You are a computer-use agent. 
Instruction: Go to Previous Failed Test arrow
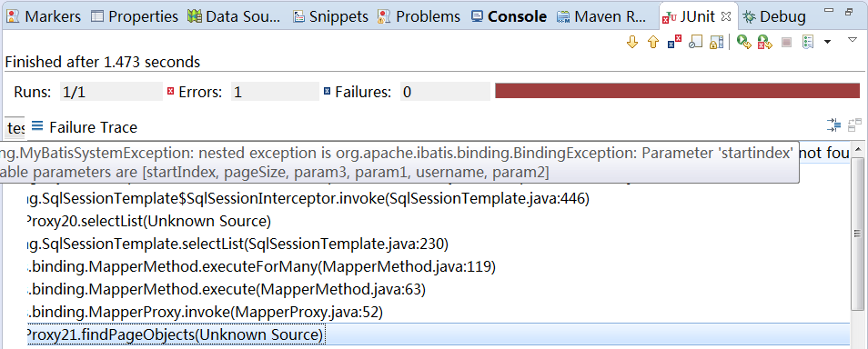point(653,42)
